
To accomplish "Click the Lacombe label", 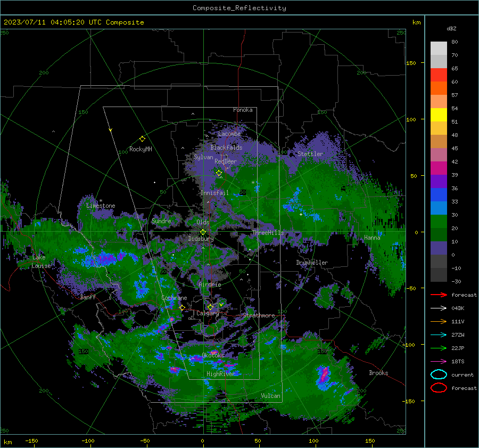I will pyautogui.click(x=229, y=134).
